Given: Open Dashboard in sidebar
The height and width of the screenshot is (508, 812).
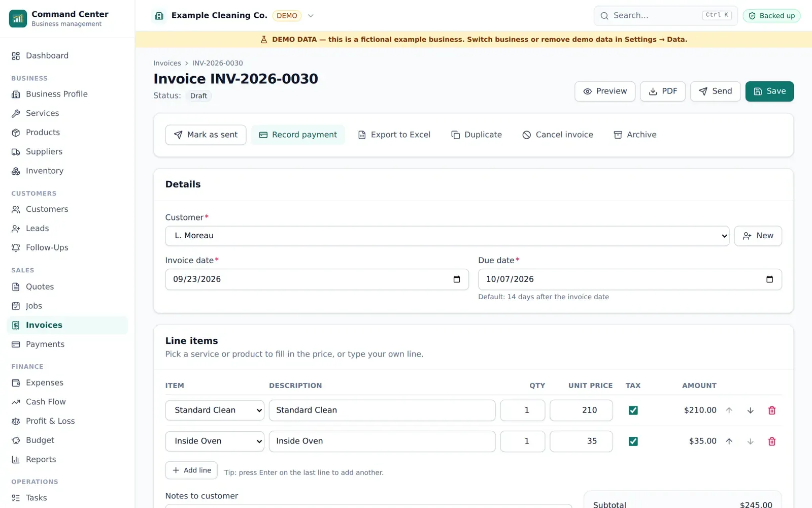Looking at the screenshot, I should tap(67, 56).
